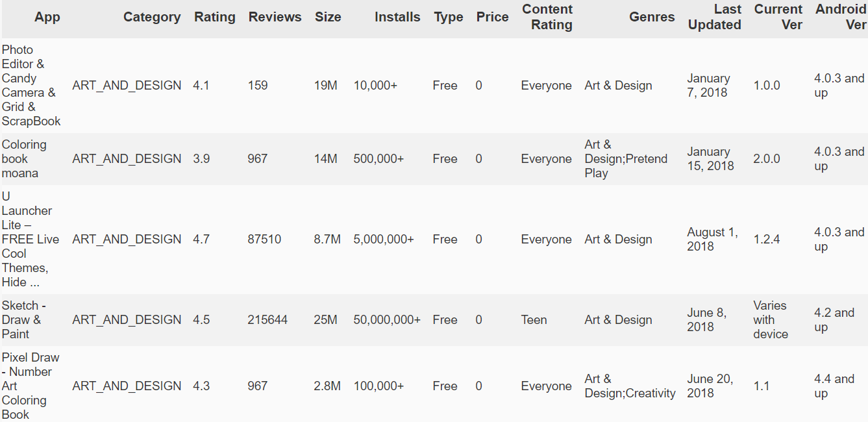
Task: Click the Price column header
Action: coord(493,18)
